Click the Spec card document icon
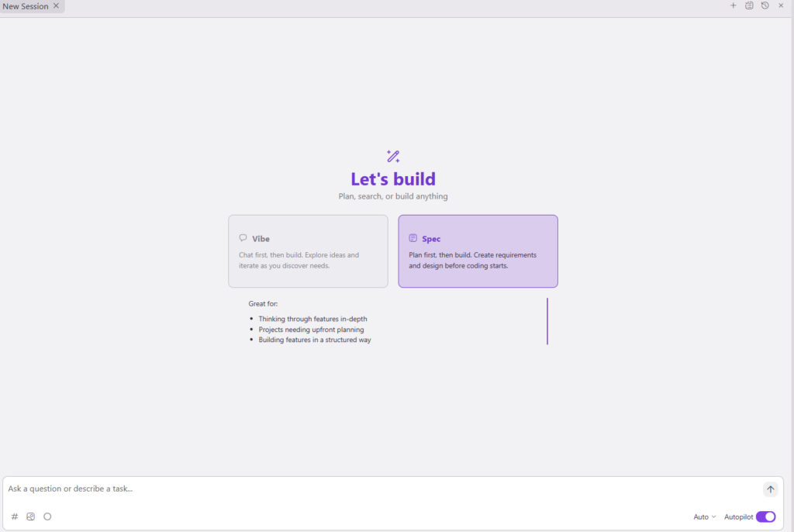 (413, 238)
